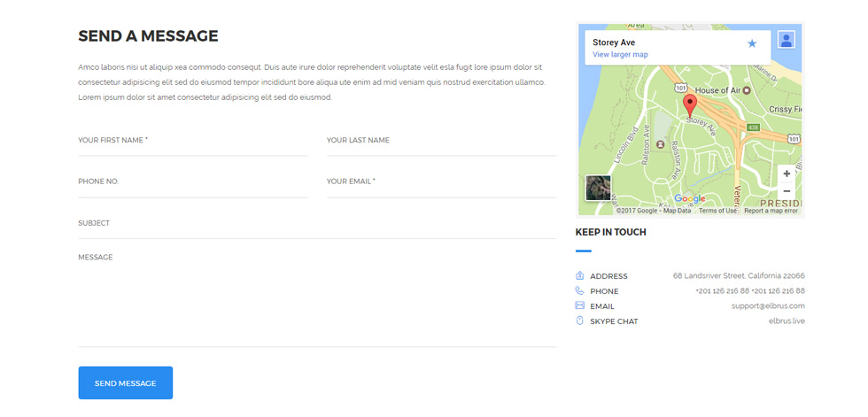
Task: Click the Send Message button
Action: 125,382
